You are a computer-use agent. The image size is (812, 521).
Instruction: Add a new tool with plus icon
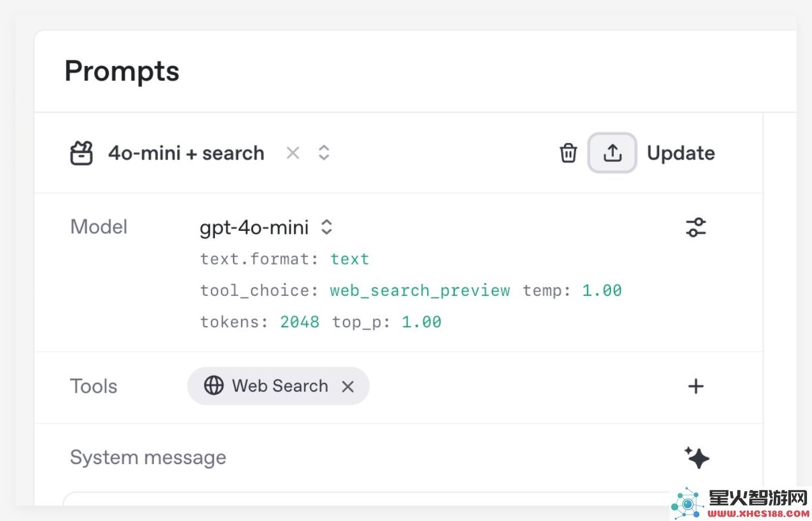pyautogui.click(x=696, y=386)
